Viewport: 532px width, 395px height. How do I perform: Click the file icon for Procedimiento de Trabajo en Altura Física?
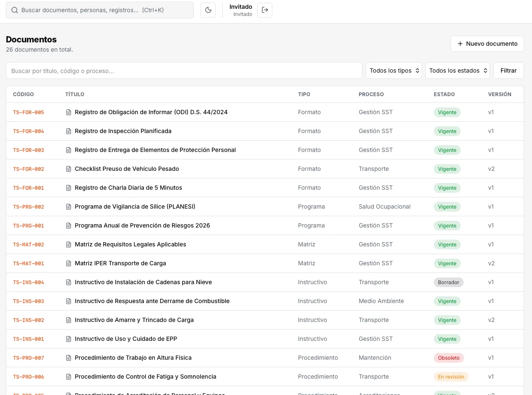pos(69,358)
